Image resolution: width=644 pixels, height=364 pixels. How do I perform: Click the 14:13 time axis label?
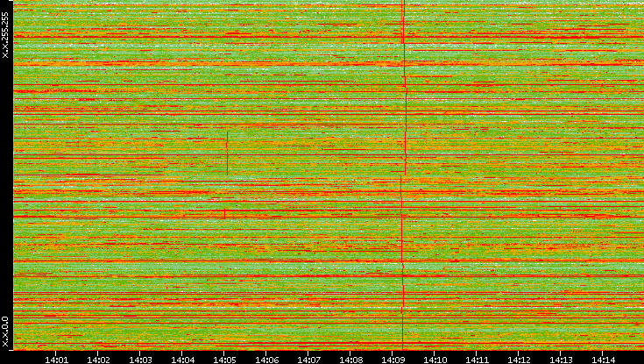click(x=561, y=360)
